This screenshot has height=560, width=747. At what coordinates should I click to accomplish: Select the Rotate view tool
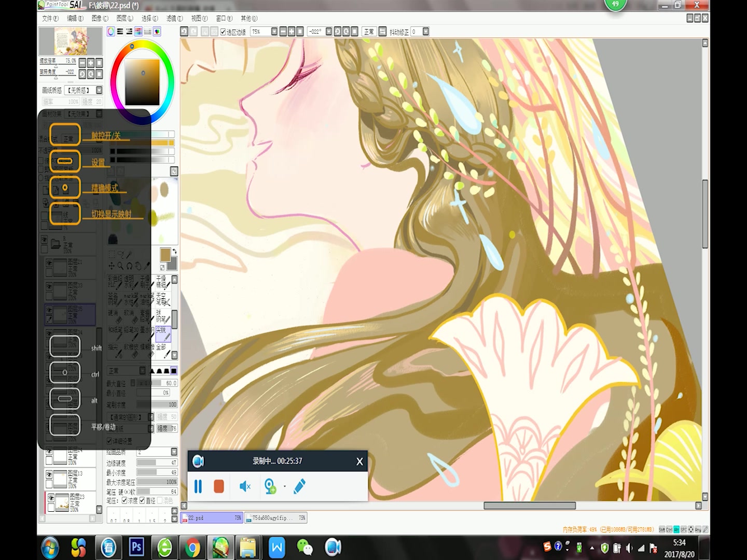(129, 266)
